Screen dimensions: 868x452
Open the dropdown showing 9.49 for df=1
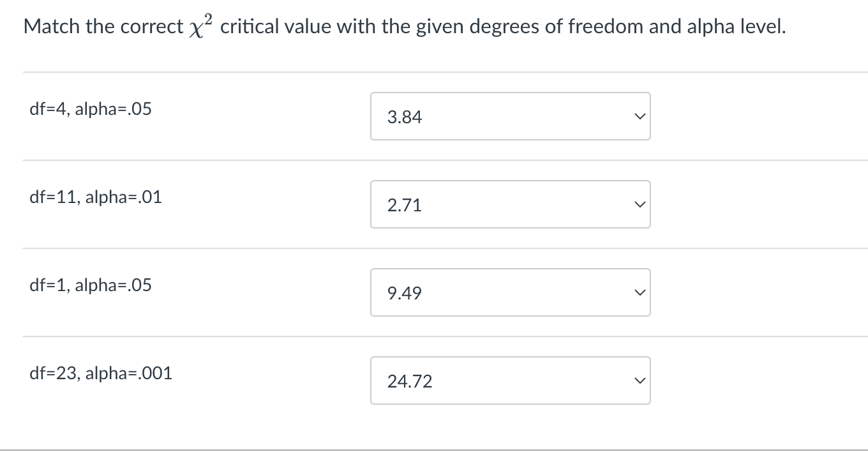(x=509, y=292)
